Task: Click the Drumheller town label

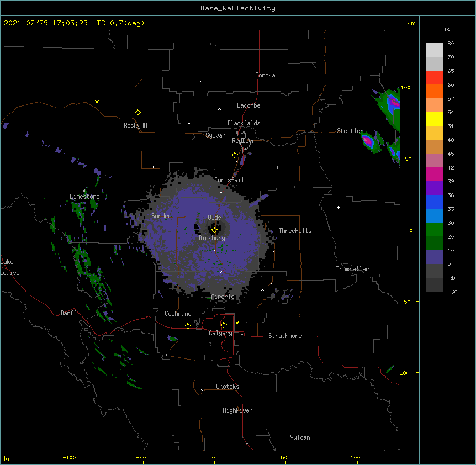Action: tap(352, 269)
